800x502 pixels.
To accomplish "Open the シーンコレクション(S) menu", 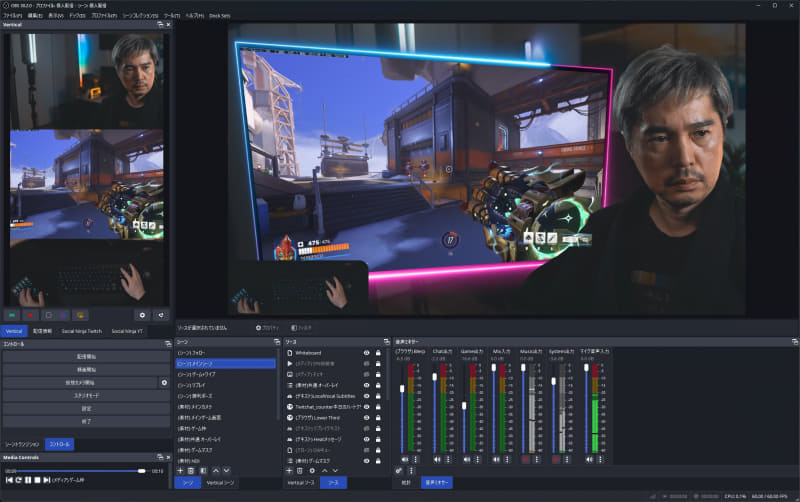I will [140, 15].
